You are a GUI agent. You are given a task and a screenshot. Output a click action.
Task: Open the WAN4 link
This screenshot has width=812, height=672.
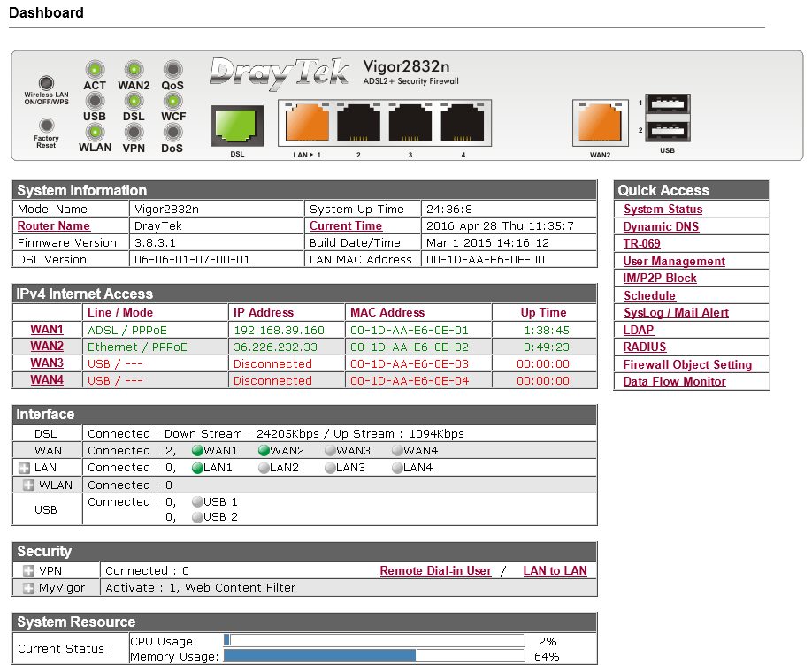coord(47,380)
